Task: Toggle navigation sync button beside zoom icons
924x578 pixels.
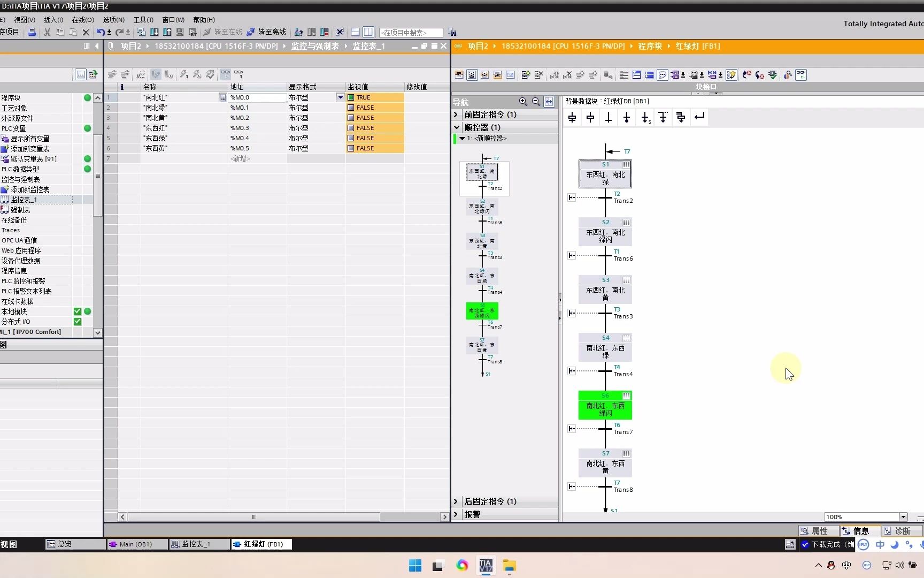Action: tap(549, 102)
